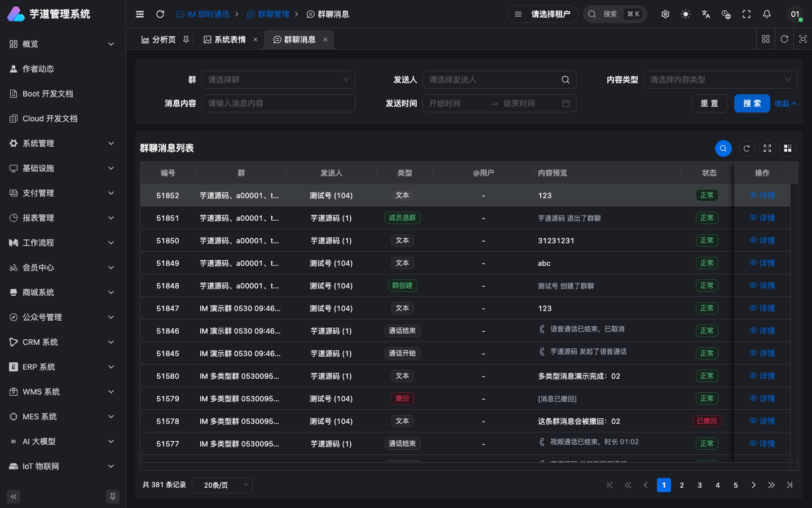
Task: Toggle the sidebar menu collapse icon
Action: tap(140, 14)
